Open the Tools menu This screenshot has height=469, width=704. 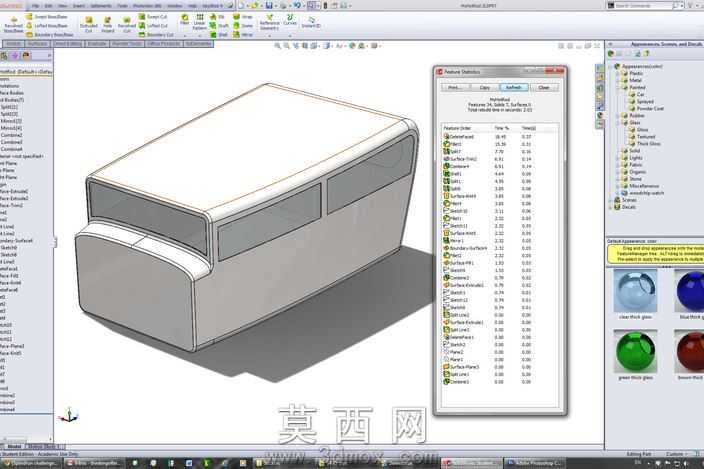[x=122, y=6]
